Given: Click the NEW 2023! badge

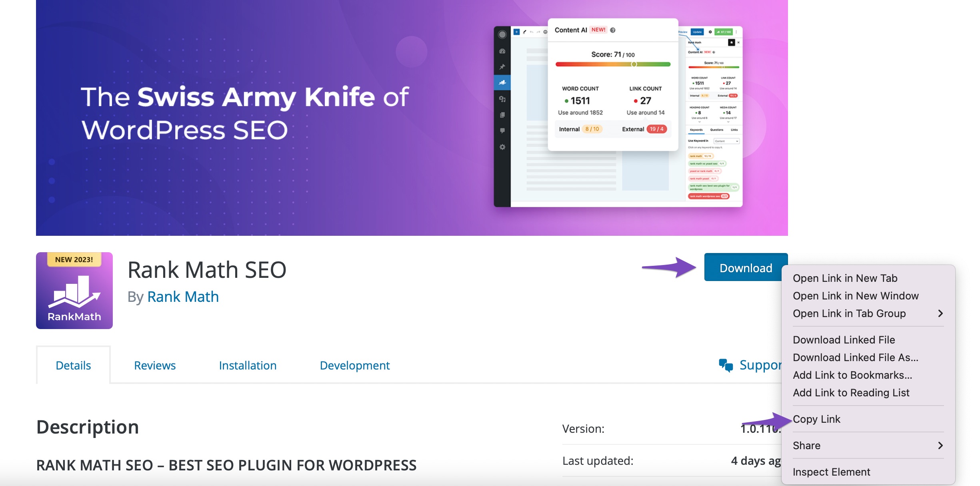Looking at the screenshot, I should pyautogui.click(x=74, y=259).
